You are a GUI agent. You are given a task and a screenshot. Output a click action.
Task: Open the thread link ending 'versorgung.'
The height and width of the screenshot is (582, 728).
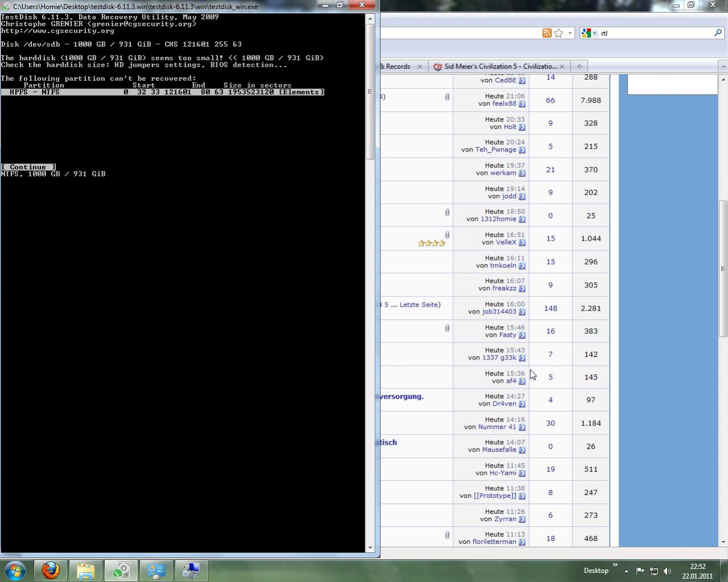402,396
